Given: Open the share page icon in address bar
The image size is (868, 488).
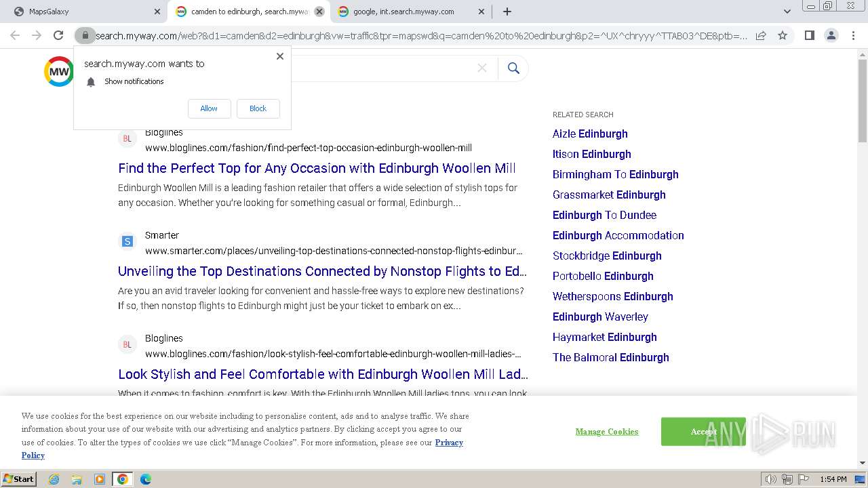Looking at the screenshot, I should (761, 35).
